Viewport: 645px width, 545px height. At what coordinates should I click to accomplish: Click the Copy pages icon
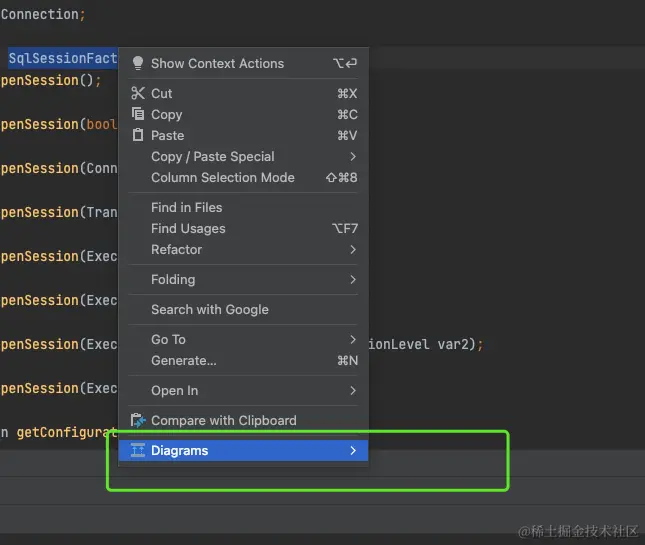[138, 114]
